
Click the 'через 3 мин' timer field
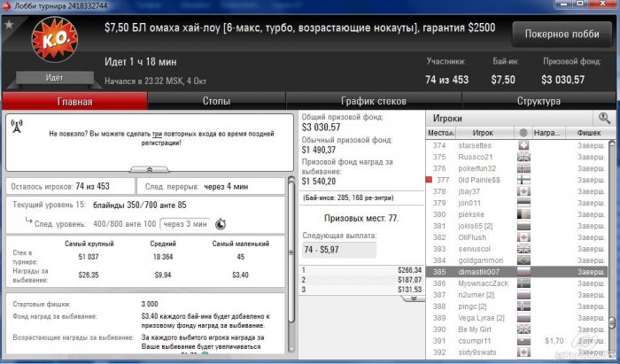point(185,224)
